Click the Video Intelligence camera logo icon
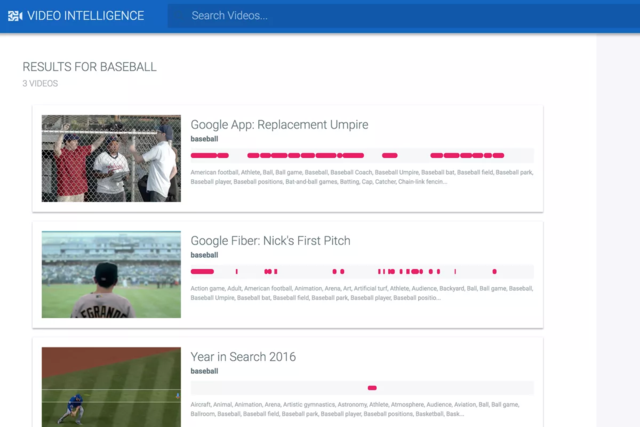This screenshot has height=427, width=640. (x=14, y=15)
